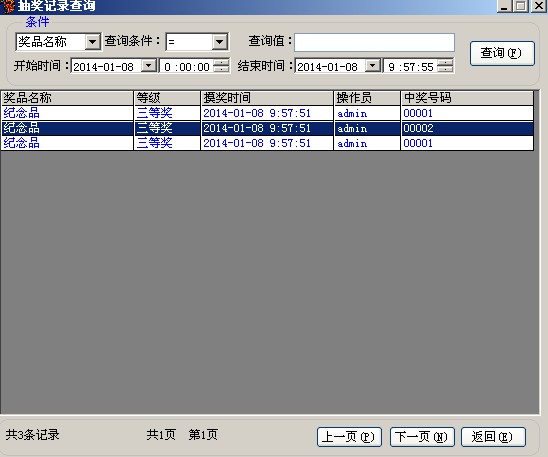Click the end time spinner arrows
The width and height of the screenshot is (548, 457).
tap(445, 65)
